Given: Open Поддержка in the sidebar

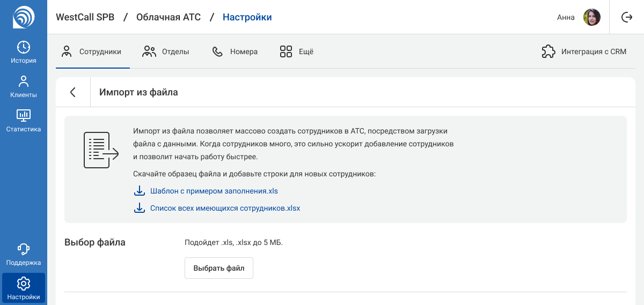Looking at the screenshot, I should tap(24, 255).
